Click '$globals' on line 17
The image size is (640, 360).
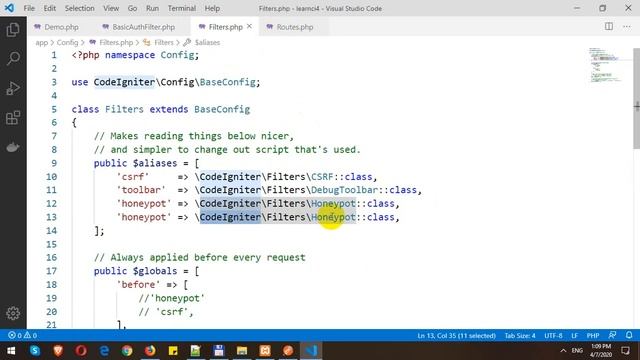tap(155, 271)
